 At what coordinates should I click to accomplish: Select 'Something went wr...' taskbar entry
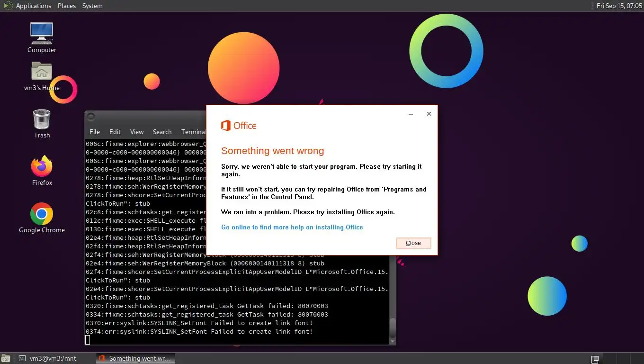coord(136,358)
